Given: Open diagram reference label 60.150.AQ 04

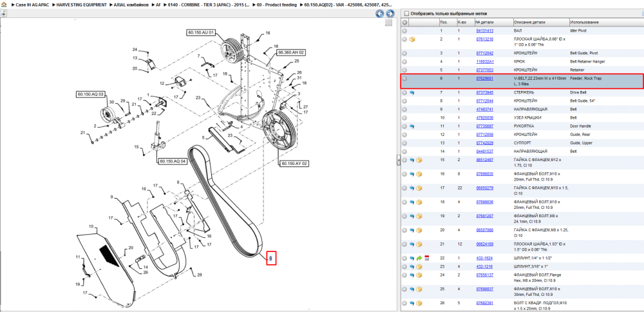Looking at the screenshot, I should coord(173,161).
